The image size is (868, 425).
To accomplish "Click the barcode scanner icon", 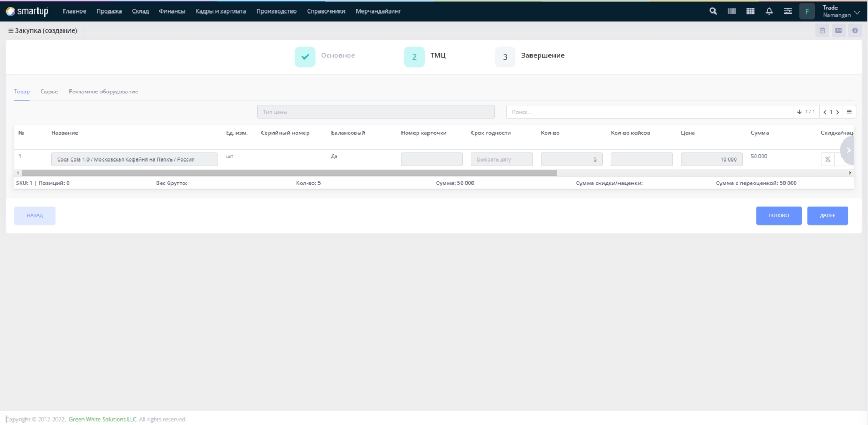I will point(732,11).
